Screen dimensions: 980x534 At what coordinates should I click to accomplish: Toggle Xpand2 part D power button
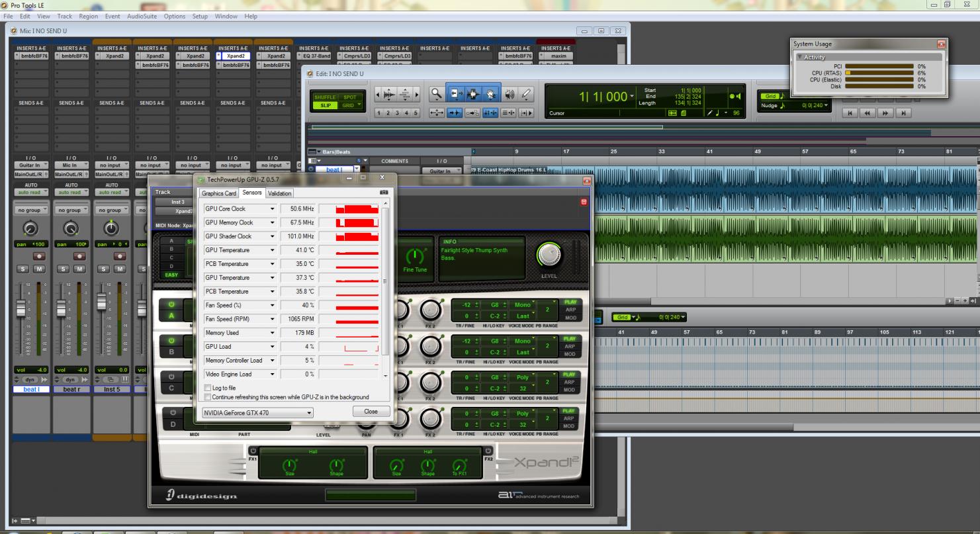click(x=173, y=412)
